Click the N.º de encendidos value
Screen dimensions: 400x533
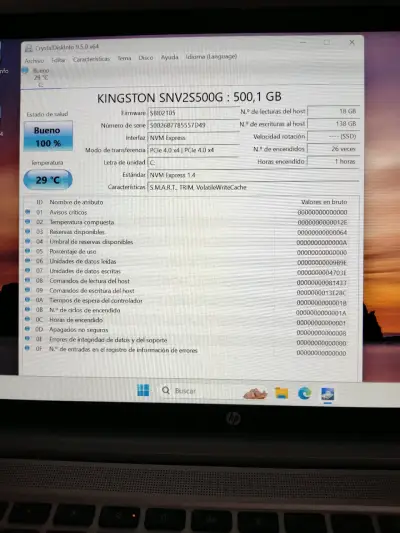click(x=333, y=149)
